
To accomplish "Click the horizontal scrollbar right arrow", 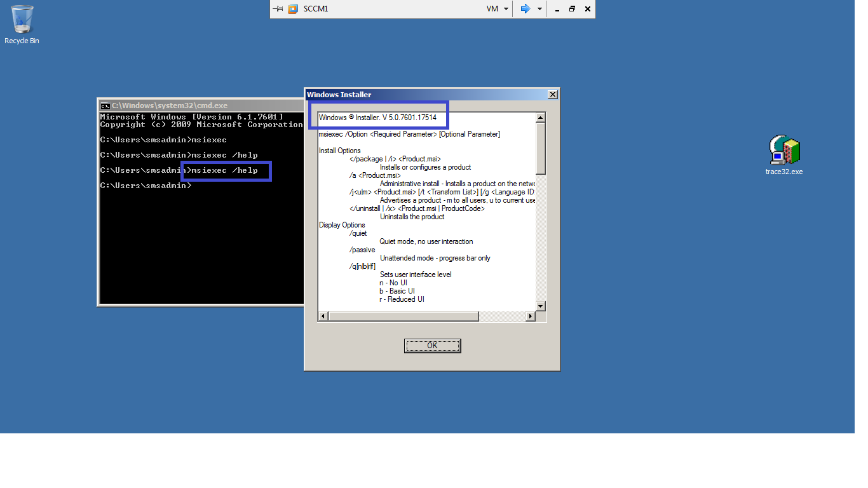I will (x=531, y=316).
